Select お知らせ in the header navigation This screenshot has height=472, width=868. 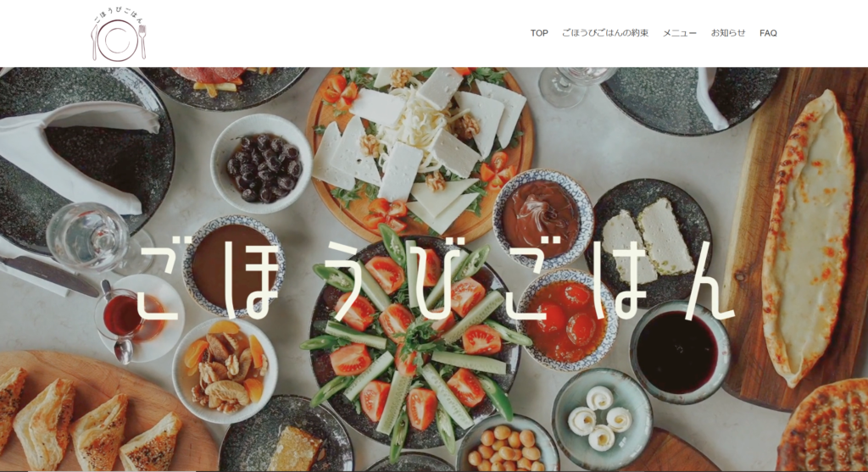click(728, 33)
